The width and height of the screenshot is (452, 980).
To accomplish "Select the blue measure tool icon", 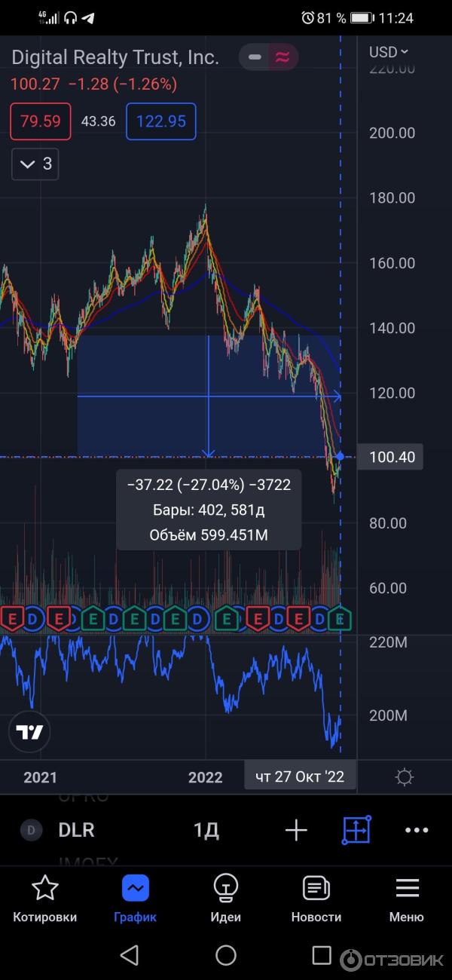I will coord(356,830).
